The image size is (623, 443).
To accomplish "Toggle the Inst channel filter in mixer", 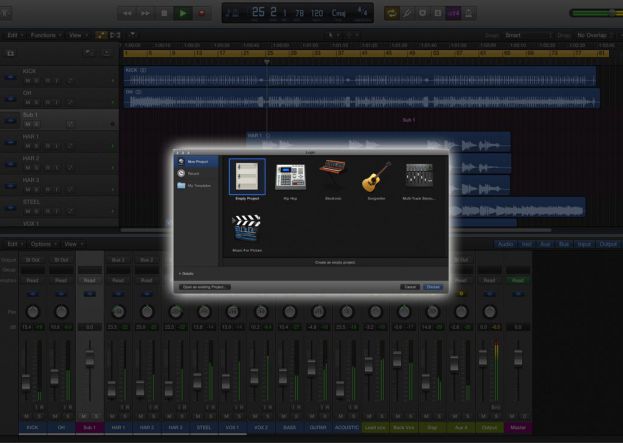I will coord(526,244).
